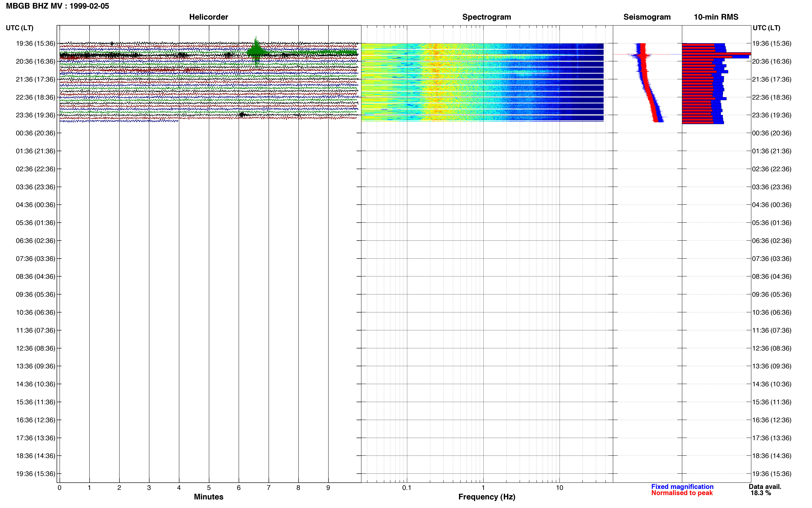This screenshot has width=812, height=508.
Task: Click the 1 tick on Minutes axis
Action: tap(89, 488)
